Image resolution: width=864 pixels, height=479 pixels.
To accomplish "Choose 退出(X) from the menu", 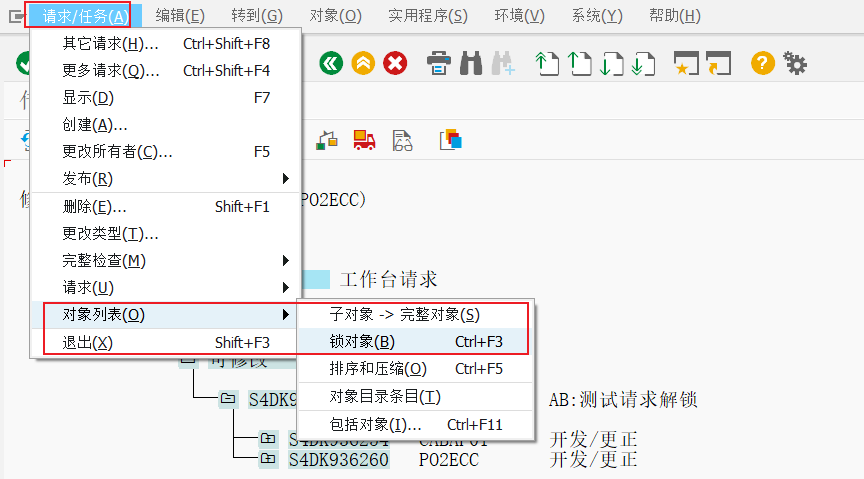I will pos(166,342).
